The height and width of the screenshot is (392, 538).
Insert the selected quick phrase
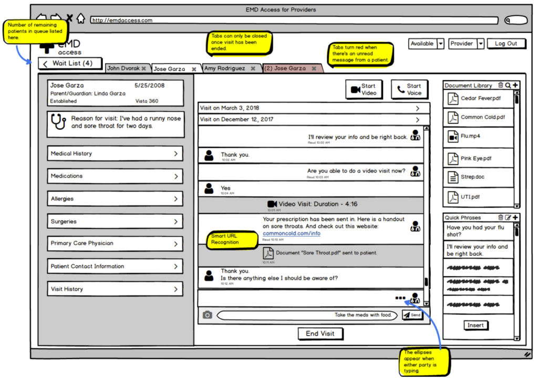[x=475, y=325]
